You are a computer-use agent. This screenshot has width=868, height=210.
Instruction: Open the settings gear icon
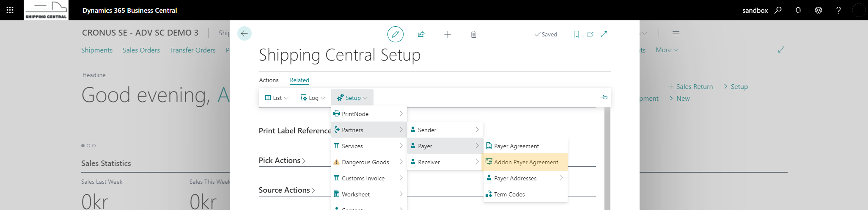[819, 10]
